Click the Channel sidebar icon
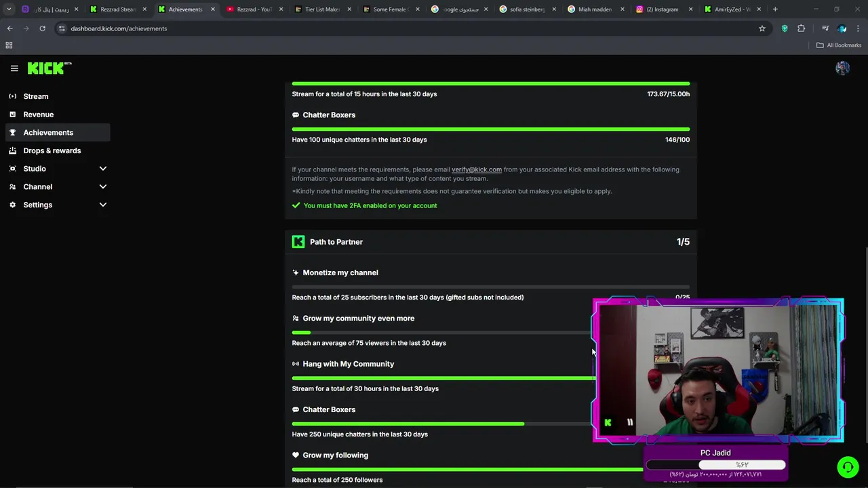The image size is (868, 488). (x=12, y=187)
